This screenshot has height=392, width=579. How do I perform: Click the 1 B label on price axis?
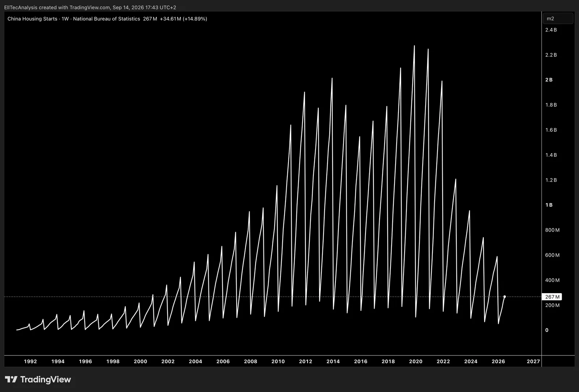click(x=549, y=205)
